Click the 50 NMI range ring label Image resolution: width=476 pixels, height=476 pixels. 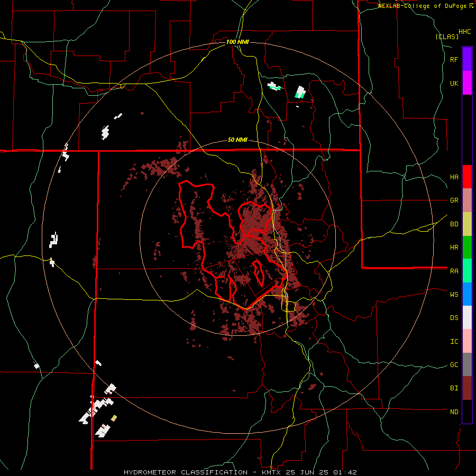click(237, 140)
